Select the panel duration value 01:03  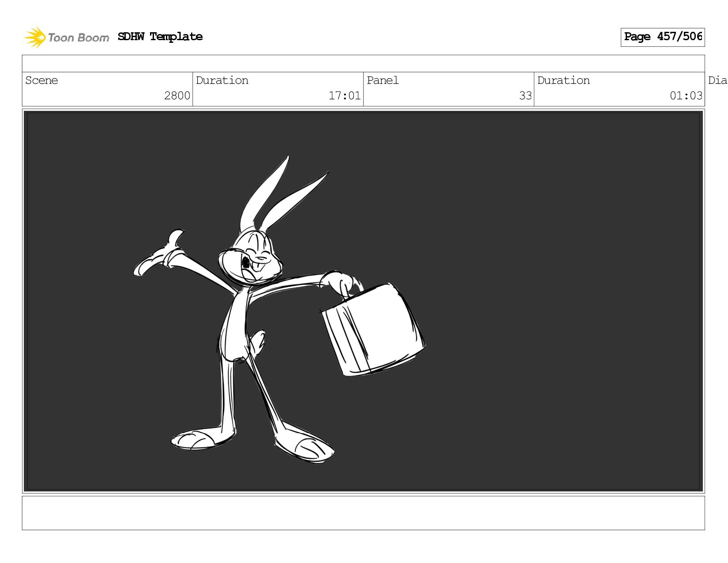click(686, 96)
